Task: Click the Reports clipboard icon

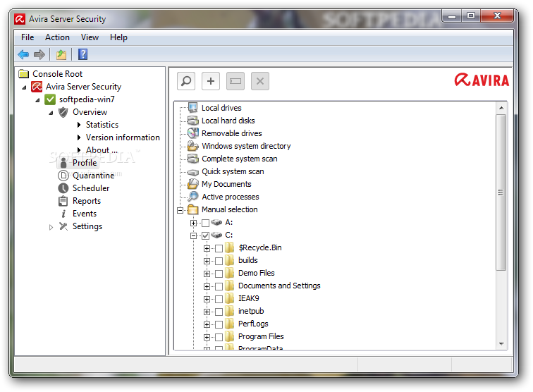Action: 63,201
